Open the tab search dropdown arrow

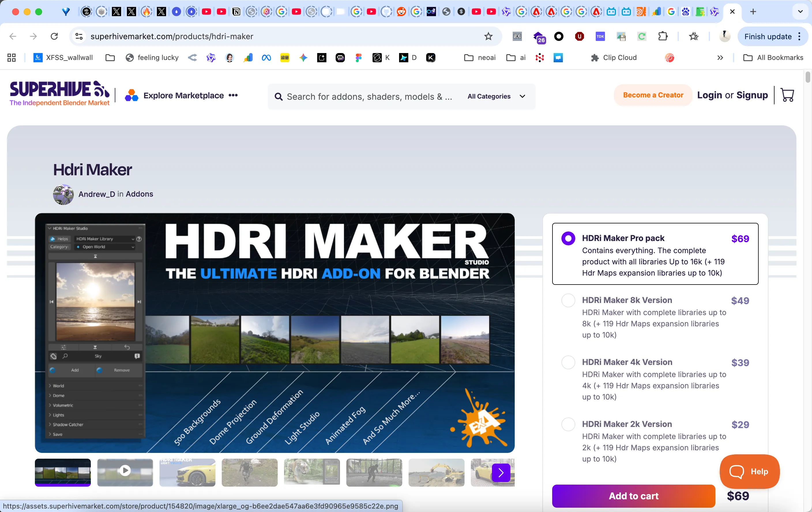point(800,12)
